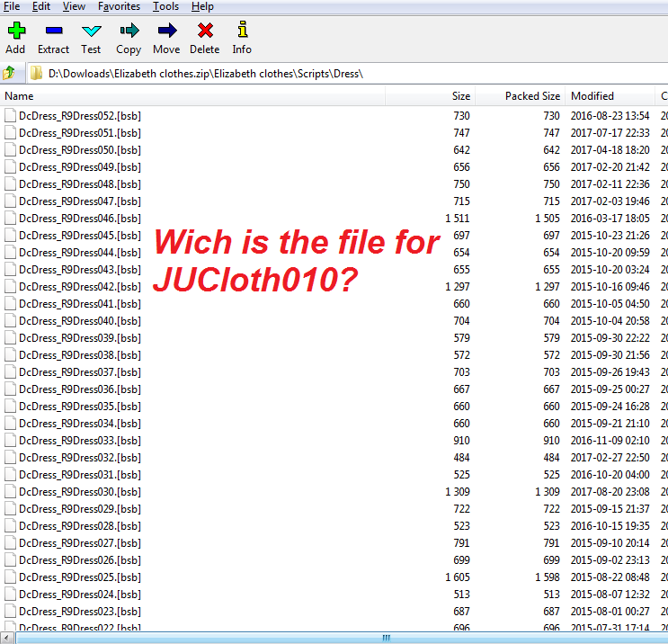Click the green Add plus icon
This screenshot has width=668, height=644.
(x=15, y=31)
